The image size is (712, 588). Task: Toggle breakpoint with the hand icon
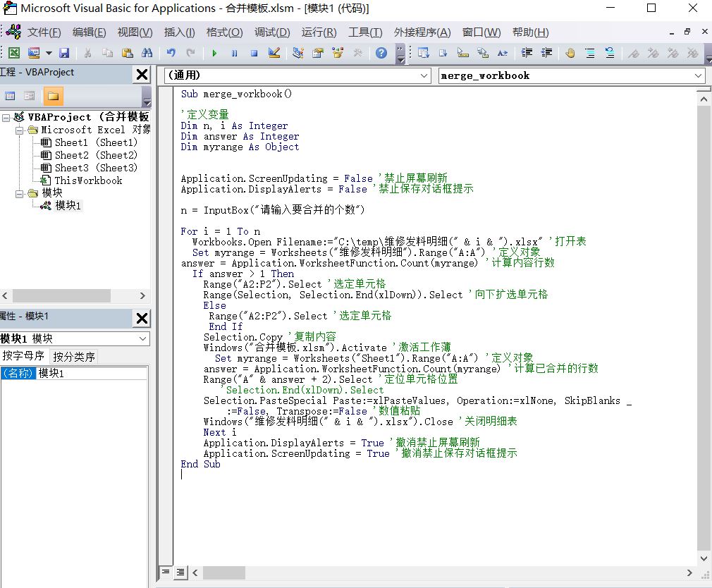coord(570,53)
